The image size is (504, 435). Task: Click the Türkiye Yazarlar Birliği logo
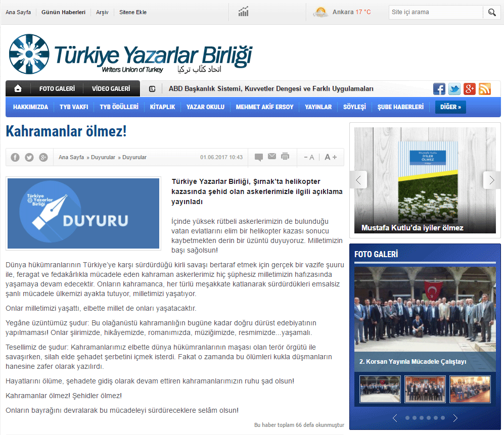point(130,54)
